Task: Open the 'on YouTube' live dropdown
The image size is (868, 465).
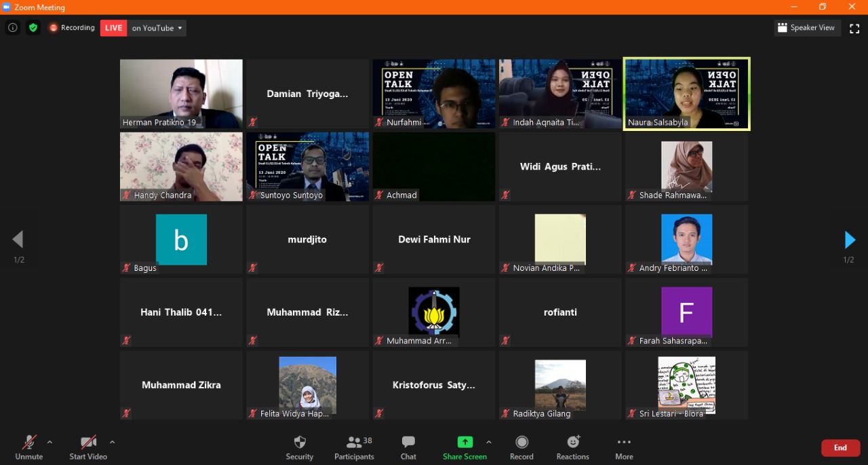Action: pyautogui.click(x=157, y=28)
